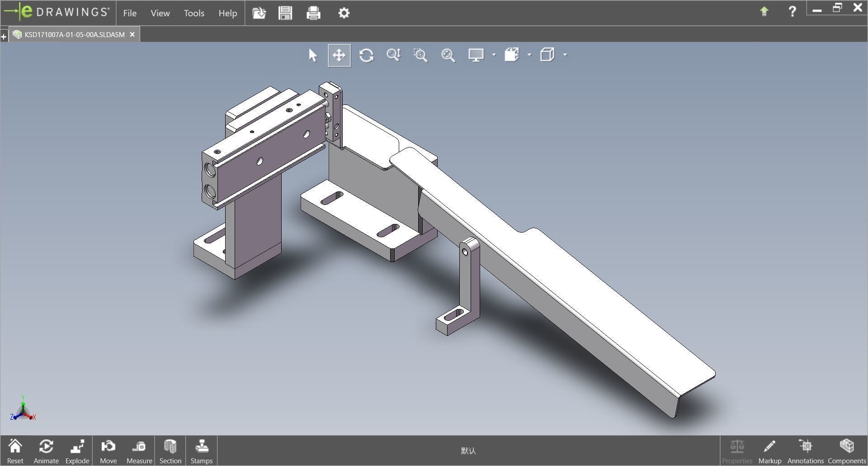
Task: Open the Markup panel
Action: click(770, 451)
